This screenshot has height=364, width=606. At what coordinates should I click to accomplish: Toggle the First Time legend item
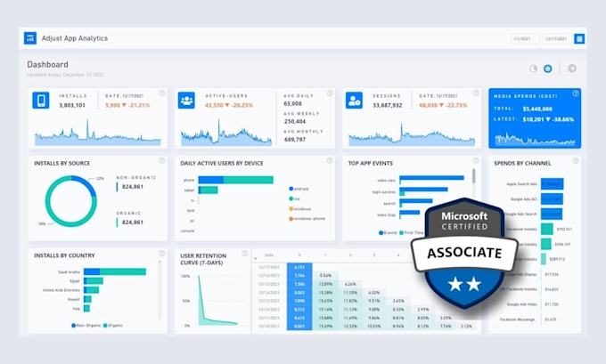pos(412,233)
